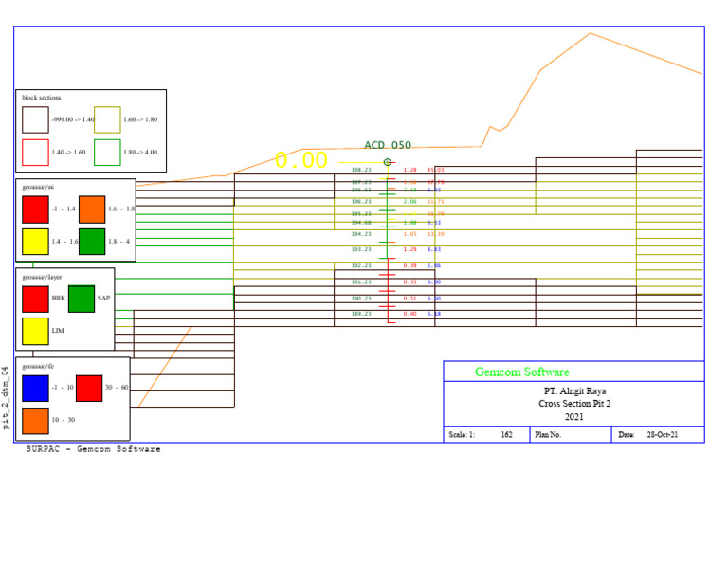Click the yellow LIM layer swatch
Viewport: 728px width, 563px height.
35,331
